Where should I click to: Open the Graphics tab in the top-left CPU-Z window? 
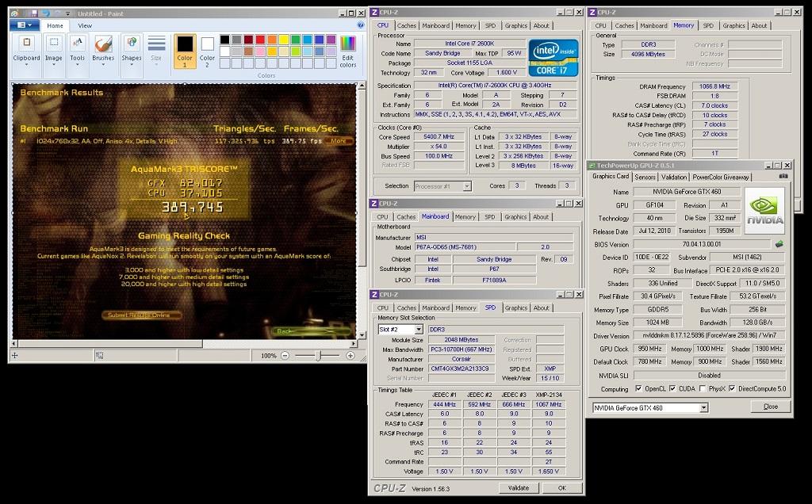coord(515,25)
